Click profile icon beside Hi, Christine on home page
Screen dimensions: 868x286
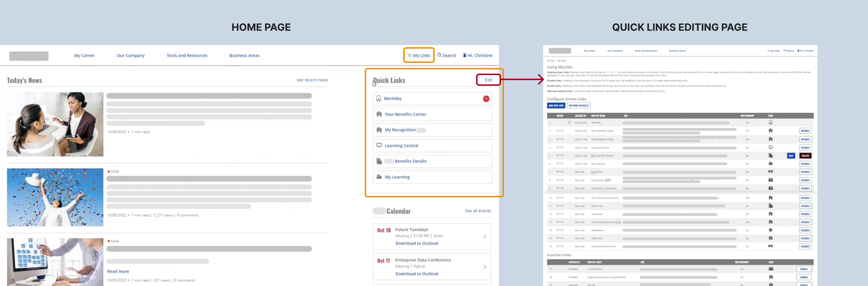point(464,55)
